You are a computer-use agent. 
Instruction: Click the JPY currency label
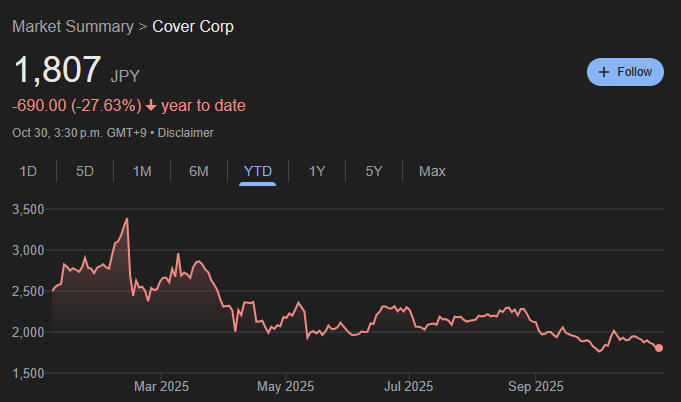(x=125, y=76)
